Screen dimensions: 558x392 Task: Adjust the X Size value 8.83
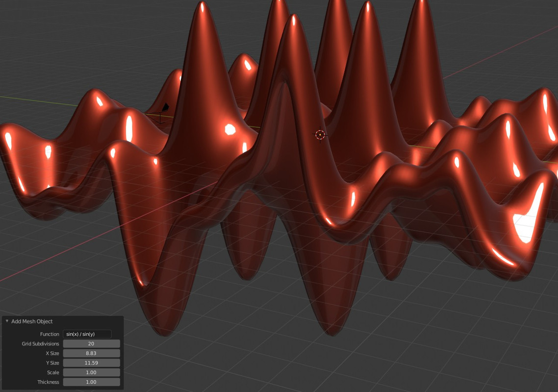(92, 353)
